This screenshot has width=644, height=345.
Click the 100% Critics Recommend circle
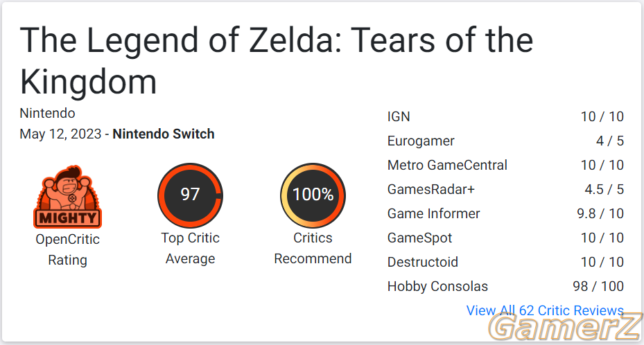tap(313, 195)
